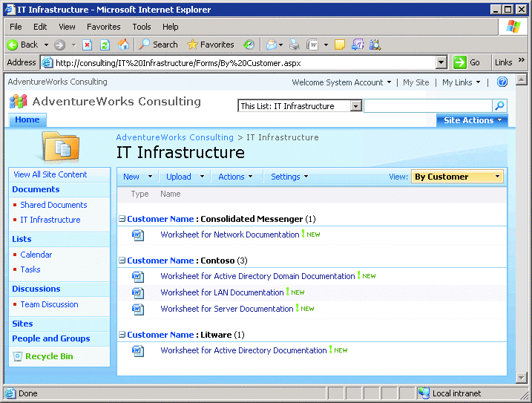Click inside the site search text box
This screenshot has height=403, width=532.
(428, 106)
